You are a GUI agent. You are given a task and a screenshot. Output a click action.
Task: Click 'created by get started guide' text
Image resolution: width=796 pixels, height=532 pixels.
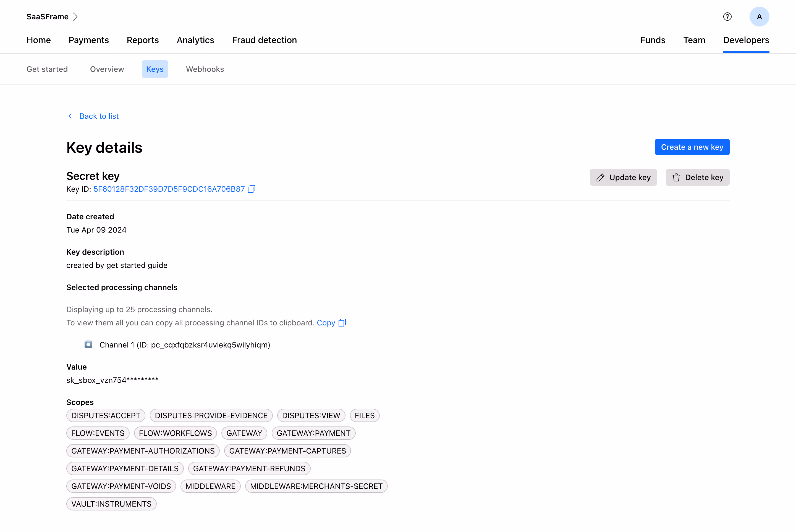click(x=117, y=265)
